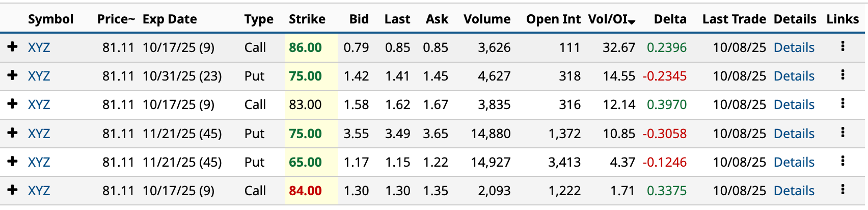868x210 pixels.
Task: Click highlighted 75.00 strike cell for 10/31/25
Action: 305,76
